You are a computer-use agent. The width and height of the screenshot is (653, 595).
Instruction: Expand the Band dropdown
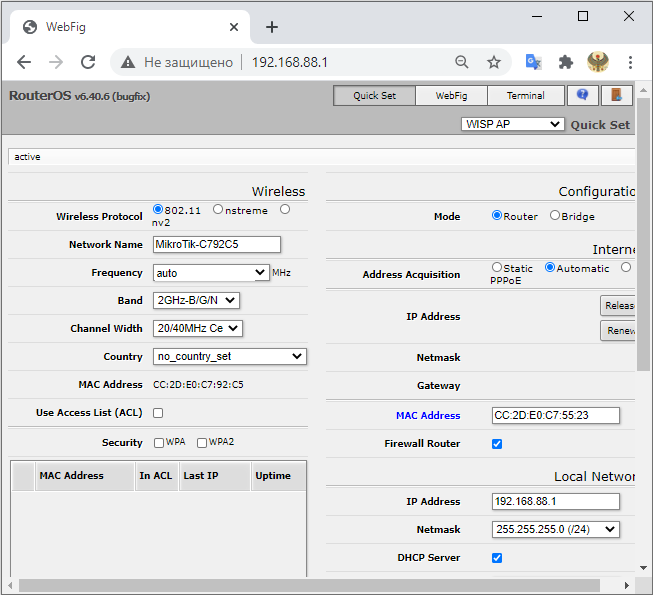pos(196,300)
